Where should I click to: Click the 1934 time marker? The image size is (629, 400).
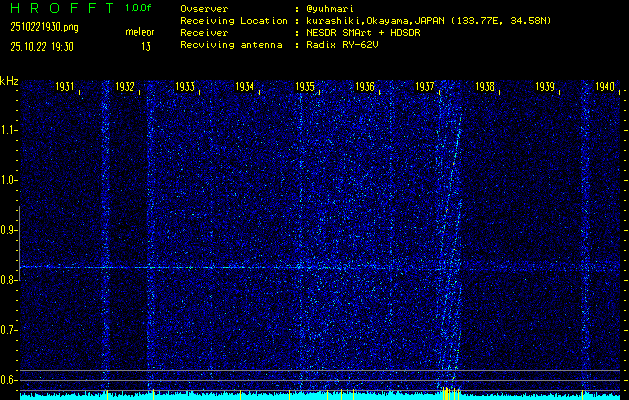click(x=245, y=87)
